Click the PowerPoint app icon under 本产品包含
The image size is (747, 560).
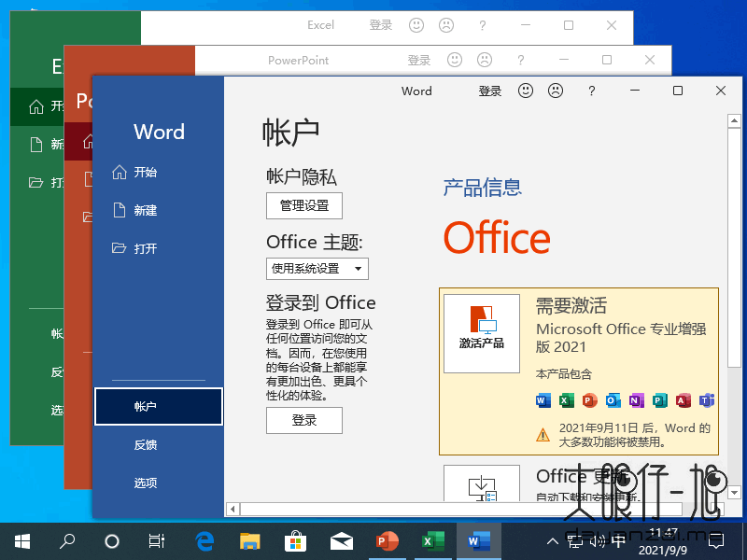click(x=590, y=400)
